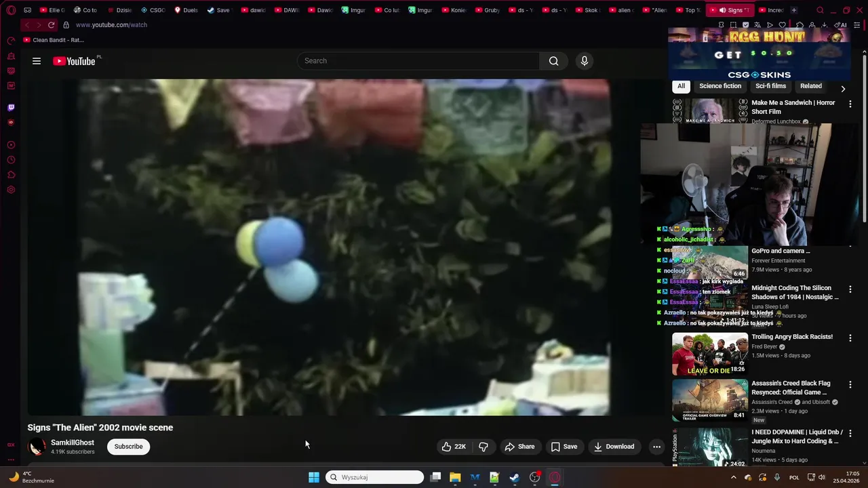Open OBS Studio from the taskbar
Image resolution: width=868 pixels, height=488 pixels.
pos(535,477)
